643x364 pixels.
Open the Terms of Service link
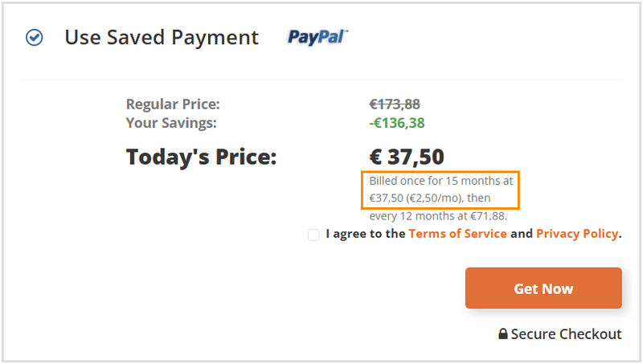coord(457,234)
